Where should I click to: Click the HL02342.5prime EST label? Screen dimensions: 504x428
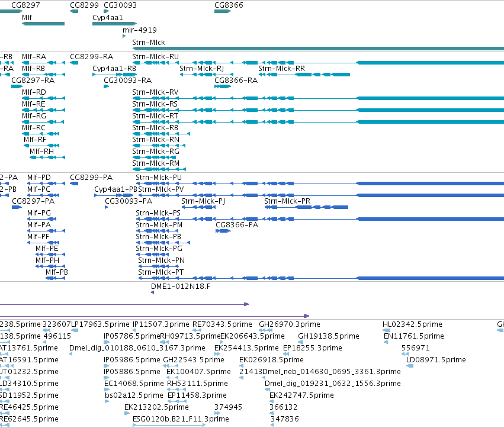pos(412,324)
